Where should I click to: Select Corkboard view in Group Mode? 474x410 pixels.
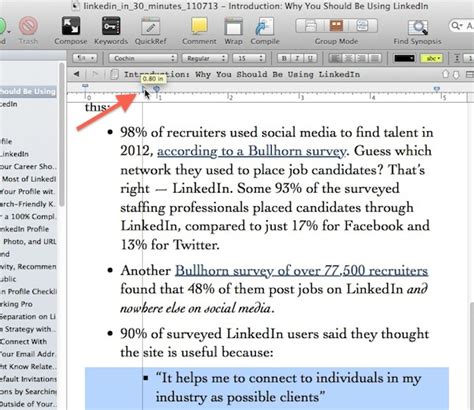click(x=336, y=26)
